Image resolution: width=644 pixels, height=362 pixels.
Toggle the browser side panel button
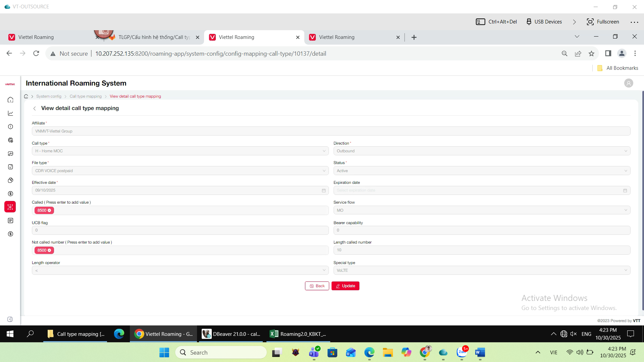tap(608, 54)
